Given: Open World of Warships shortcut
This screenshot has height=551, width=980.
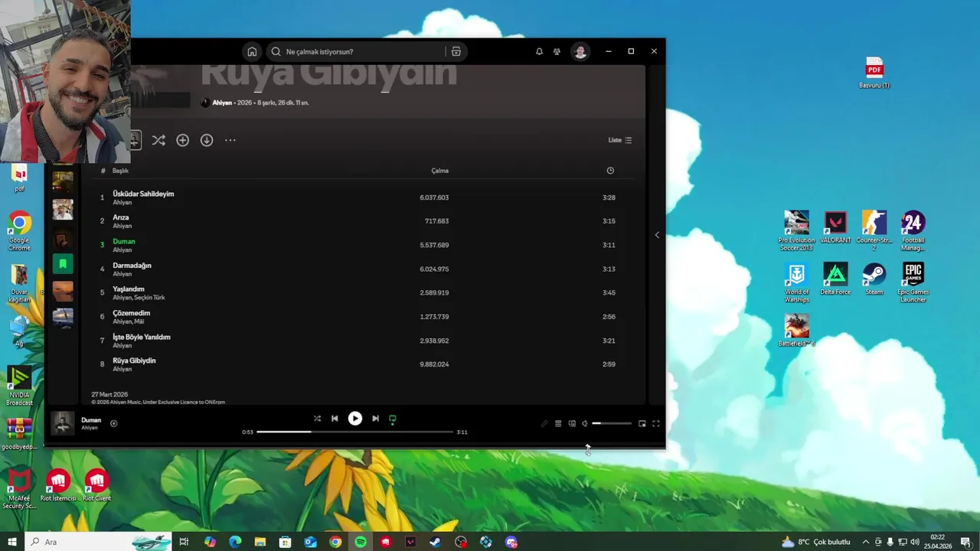Looking at the screenshot, I should pyautogui.click(x=796, y=282).
